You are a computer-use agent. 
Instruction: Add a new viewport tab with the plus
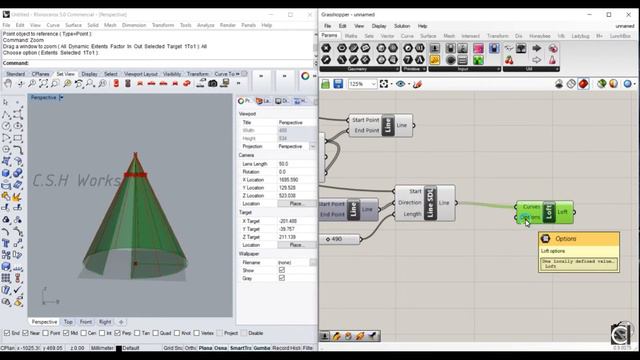(121, 322)
